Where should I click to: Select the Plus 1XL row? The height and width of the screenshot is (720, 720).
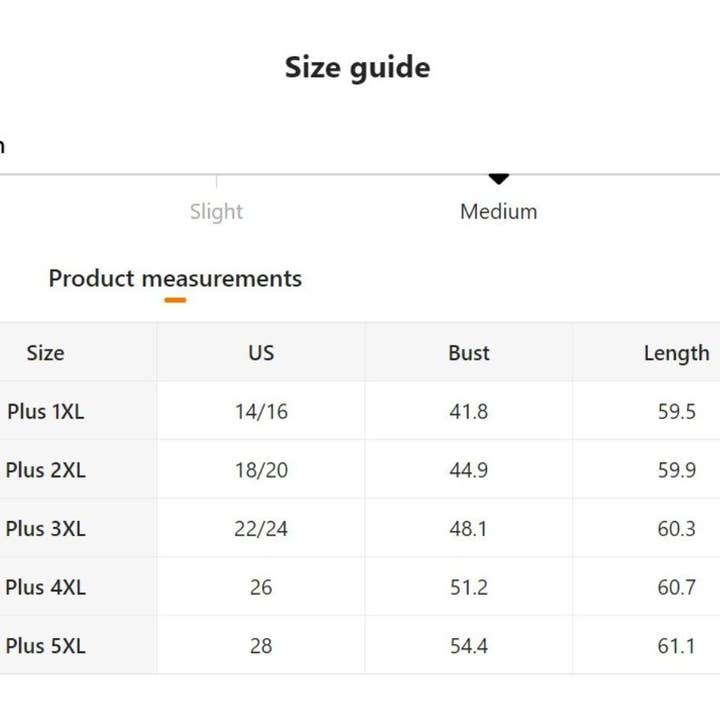(45, 411)
